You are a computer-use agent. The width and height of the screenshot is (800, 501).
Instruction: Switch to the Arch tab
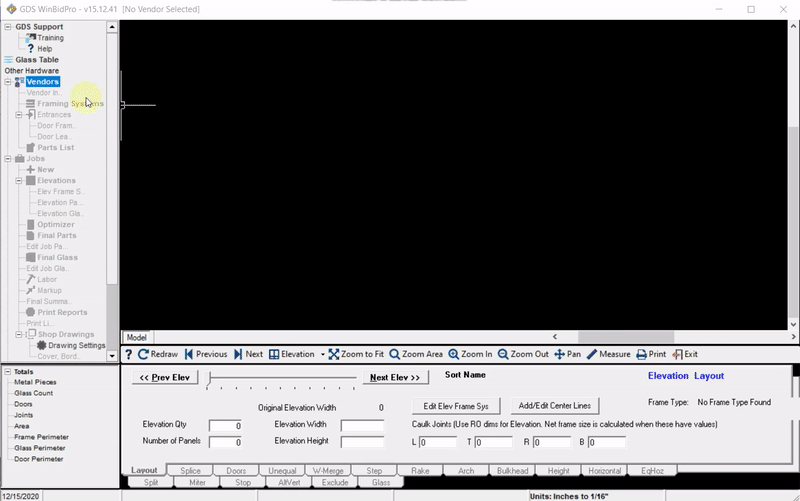click(x=466, y=470)
